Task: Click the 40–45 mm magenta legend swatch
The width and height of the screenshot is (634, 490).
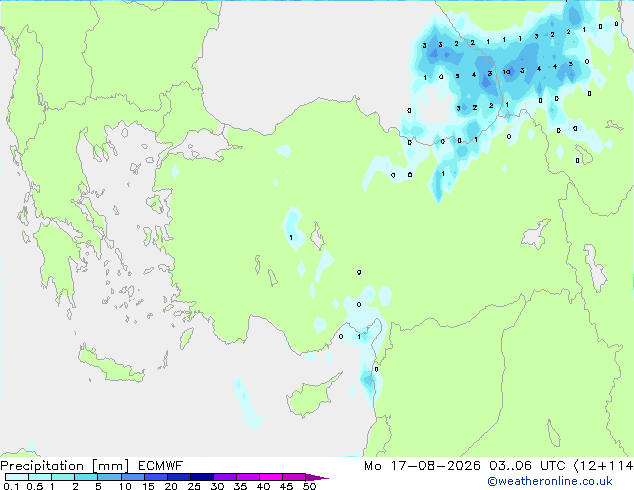Action: click(x=271, y=477)
